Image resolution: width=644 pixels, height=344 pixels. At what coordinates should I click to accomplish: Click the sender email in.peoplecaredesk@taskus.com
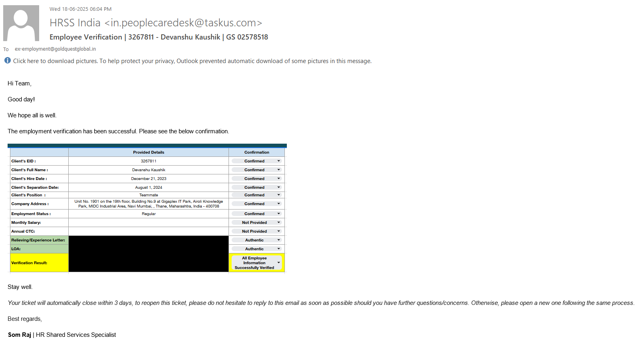(183, 23)
